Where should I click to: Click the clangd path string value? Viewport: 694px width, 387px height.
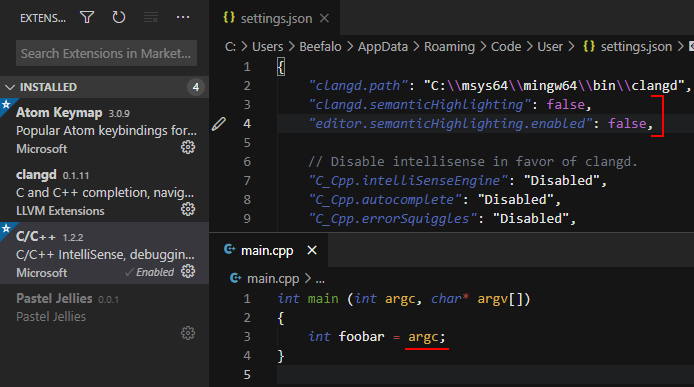coord(554,85)
